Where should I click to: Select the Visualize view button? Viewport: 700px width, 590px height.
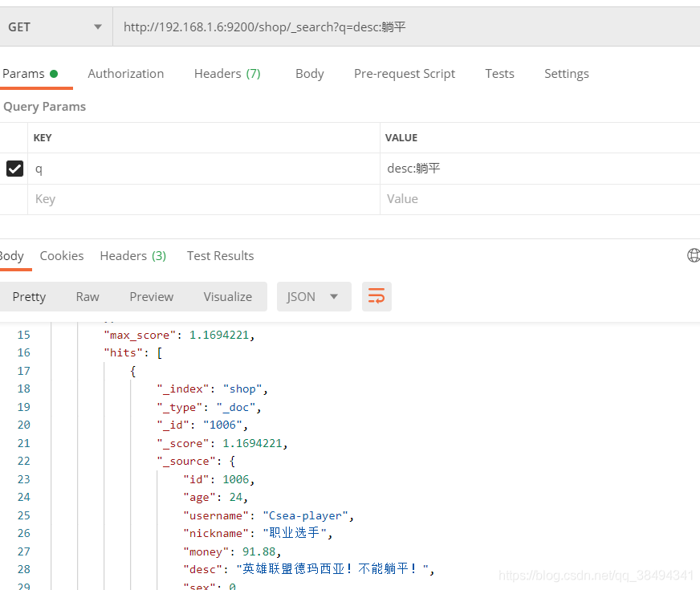point(228,297)
